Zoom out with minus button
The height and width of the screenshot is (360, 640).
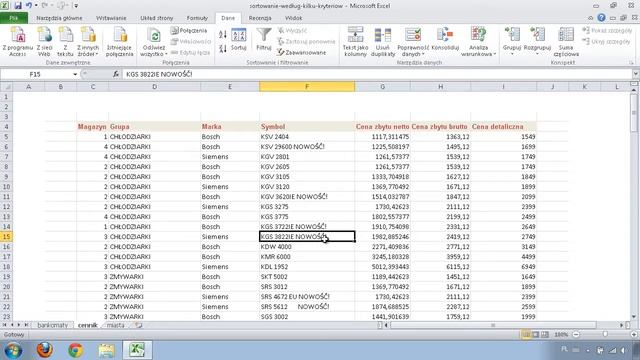(576, 335)
